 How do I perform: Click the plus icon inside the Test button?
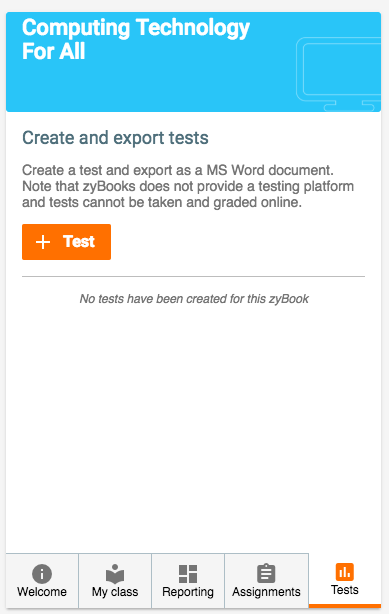(43, 242)
